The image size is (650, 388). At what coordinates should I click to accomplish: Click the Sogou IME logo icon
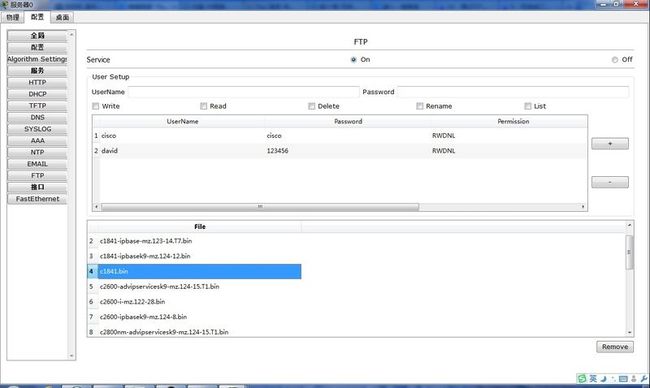pyautogui.click(x=582, y=378)
